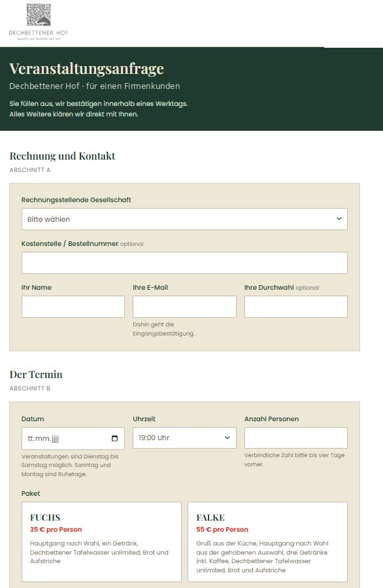
Task: Click the hint about Dienstag bis Samstag
Action: (70, 465)
